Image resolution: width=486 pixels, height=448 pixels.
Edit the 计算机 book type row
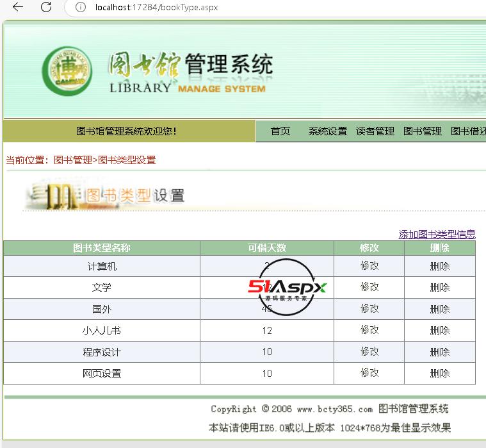click(369, 266)
